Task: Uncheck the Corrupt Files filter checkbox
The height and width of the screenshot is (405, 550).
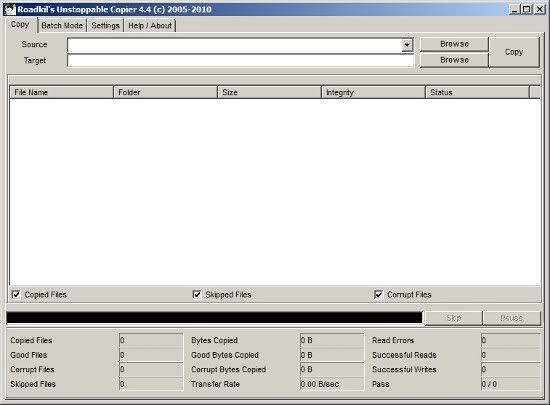Action: (x=378, y=295)
